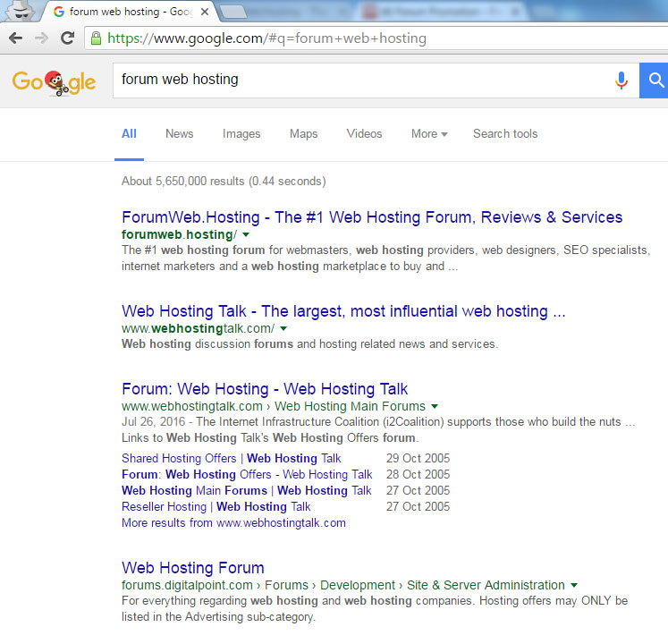The height and width of the screenshot is (644, 668).
Task: Click More results from www.webhostingtalk.com
Action: click(x=233, y=523)
